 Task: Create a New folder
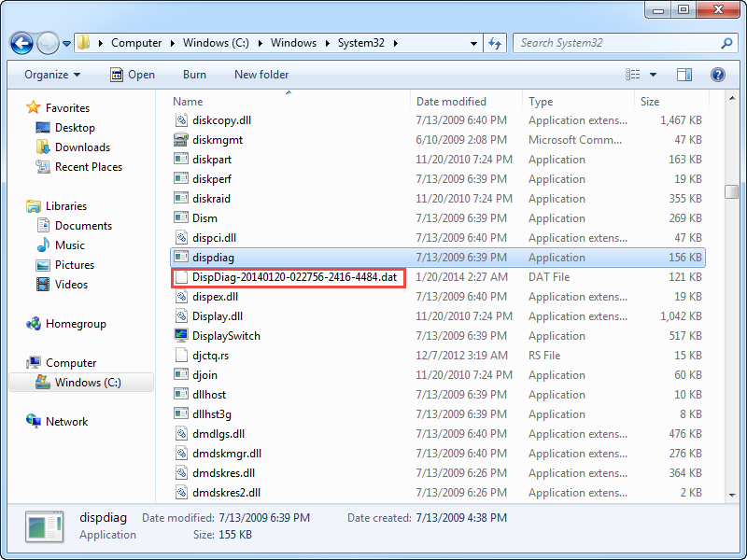tap(261, 75)
